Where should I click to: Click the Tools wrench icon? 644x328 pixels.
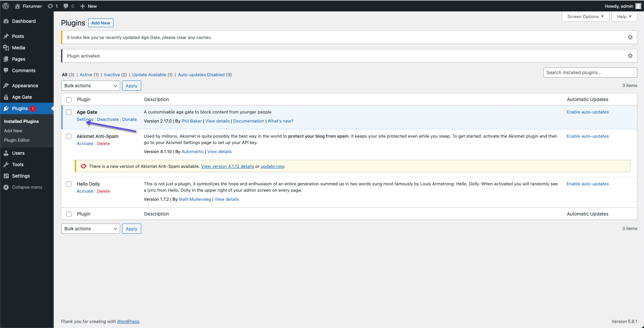tap(6, 165)
